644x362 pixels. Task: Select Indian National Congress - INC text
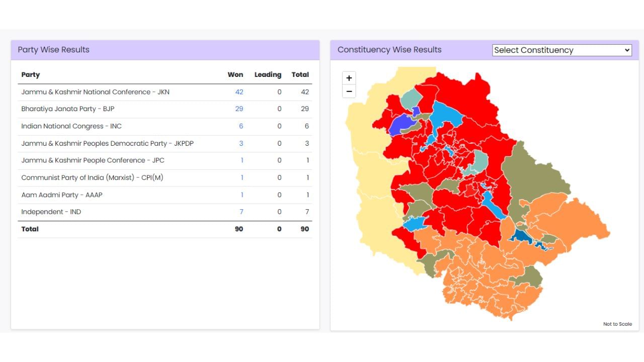71,126
